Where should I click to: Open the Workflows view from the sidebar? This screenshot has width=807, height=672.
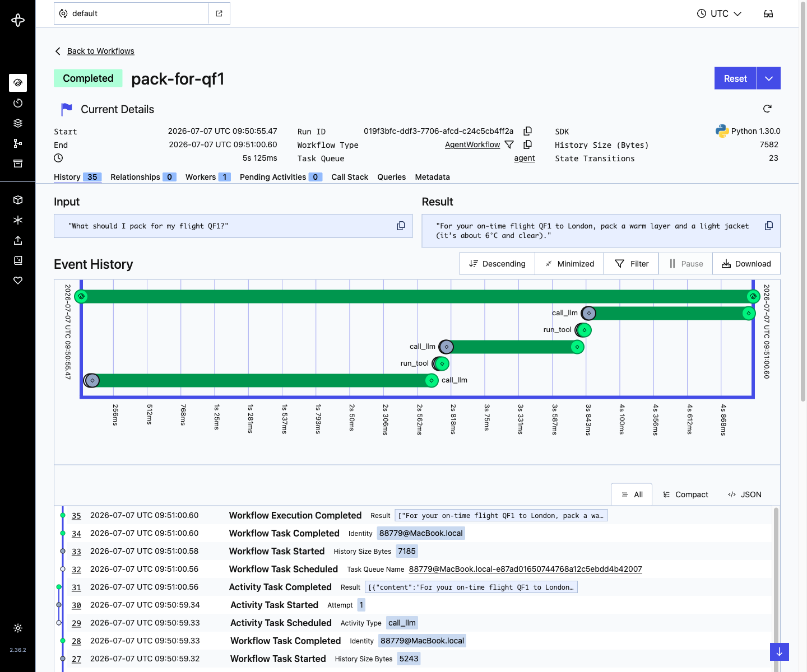click(x=18, y=83)
